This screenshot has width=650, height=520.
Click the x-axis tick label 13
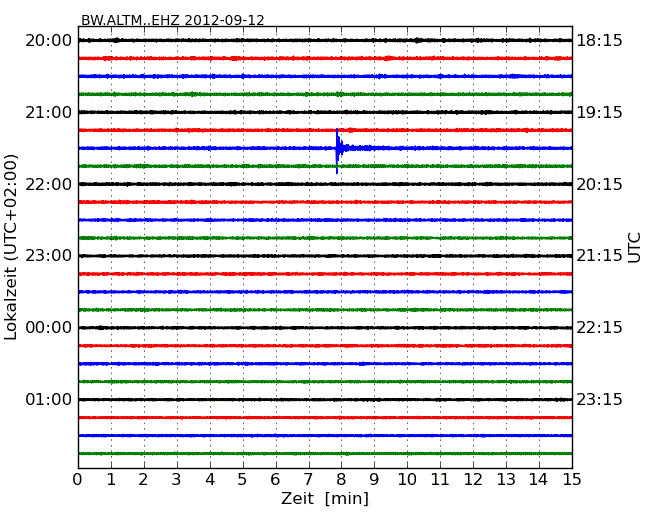[x=506, y=479]
